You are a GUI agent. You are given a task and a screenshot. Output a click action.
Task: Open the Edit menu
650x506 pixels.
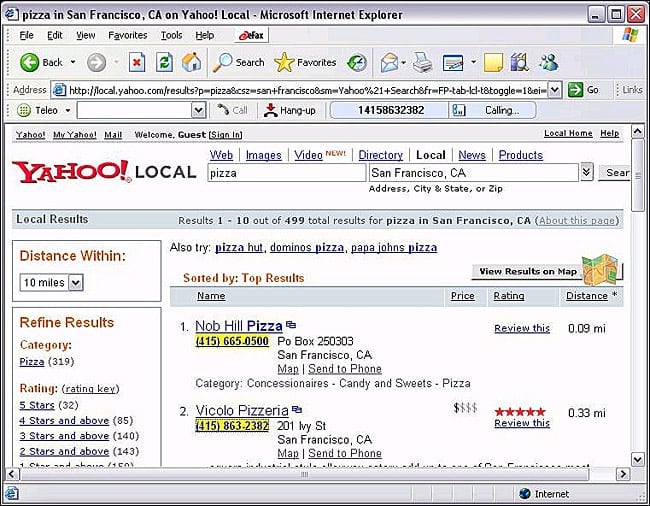point(55,35)
